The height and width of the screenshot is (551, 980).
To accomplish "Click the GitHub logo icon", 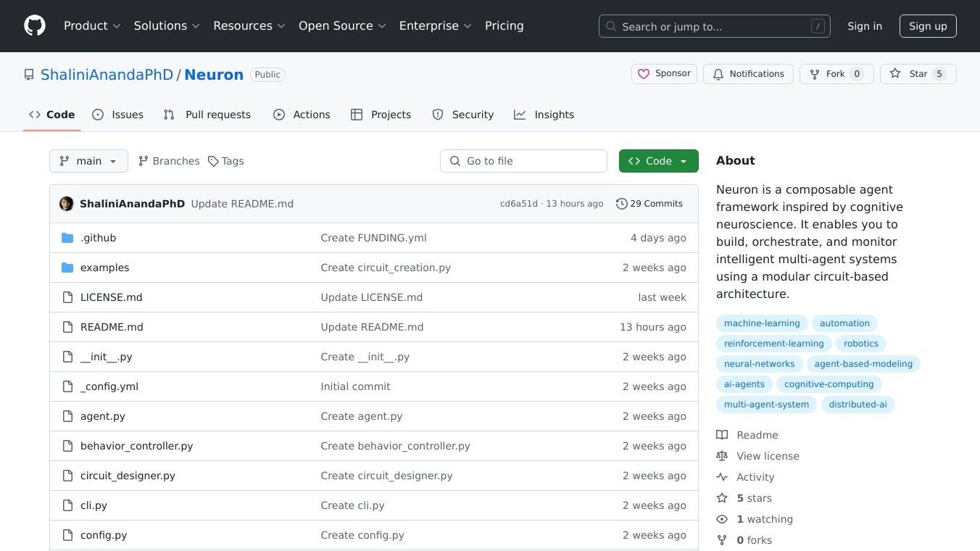I will pyautogui.click(x=34, y=26).
